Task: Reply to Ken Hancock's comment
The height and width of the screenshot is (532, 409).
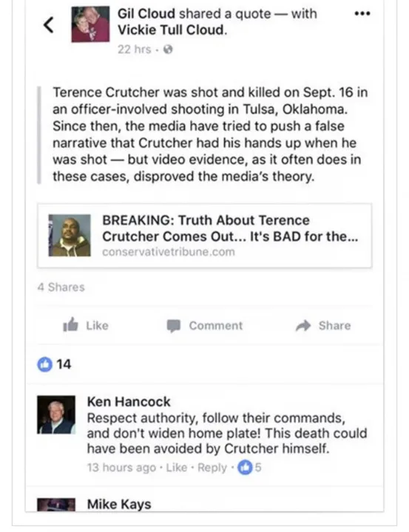Action: pyautogui.click(x=212, y=468)
